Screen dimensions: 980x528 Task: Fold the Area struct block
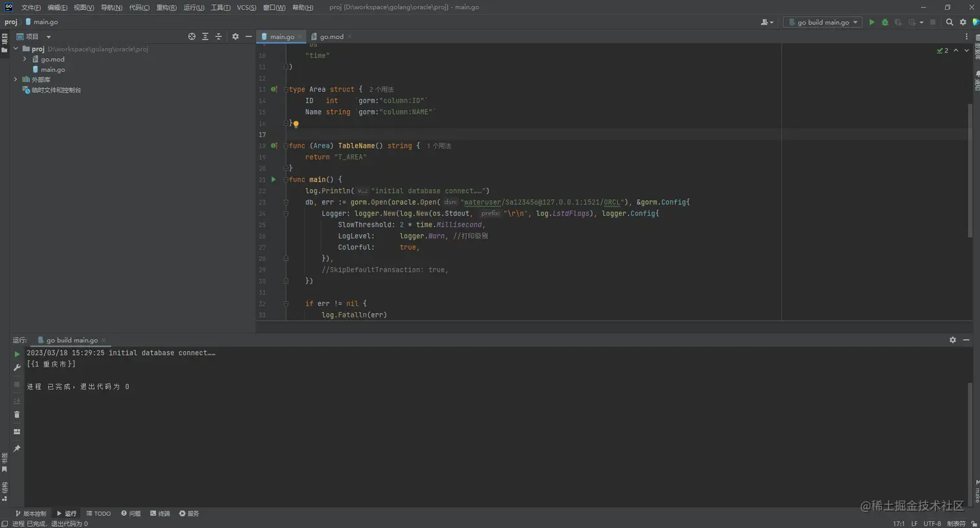[x=285, y=89]
